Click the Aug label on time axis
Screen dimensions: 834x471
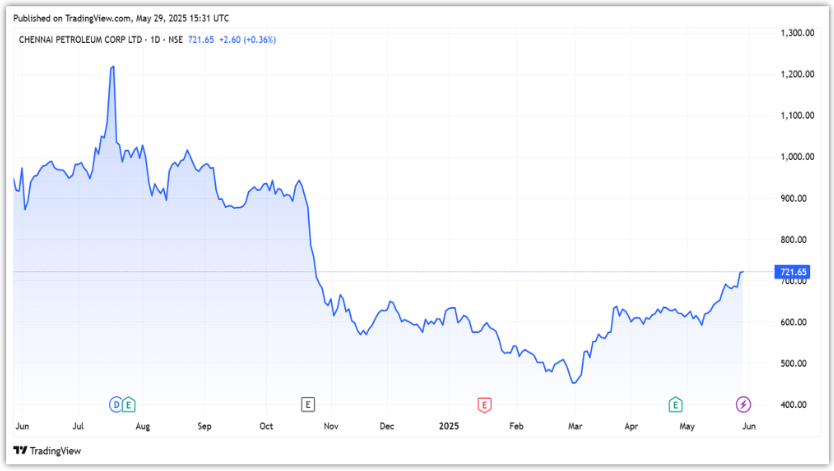click(x=142, y=426)
